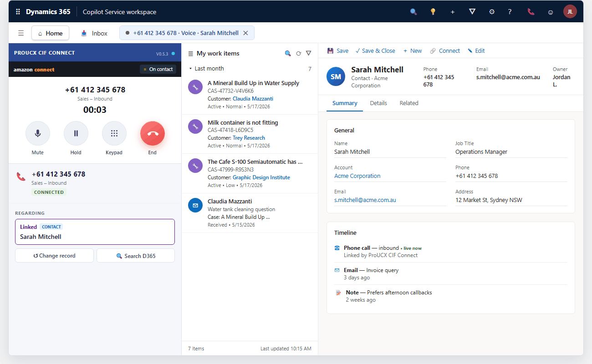Screen dimensions: 592x364
Task: Click the plus quick-create icon in header
Action: point(453,12)
